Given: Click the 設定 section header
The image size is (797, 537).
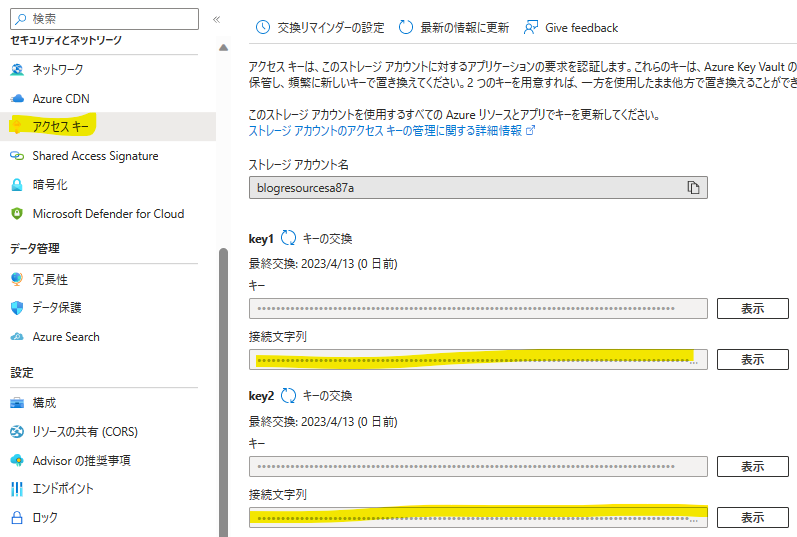Looking at the screenshot, I should click(x=22, y=373).
